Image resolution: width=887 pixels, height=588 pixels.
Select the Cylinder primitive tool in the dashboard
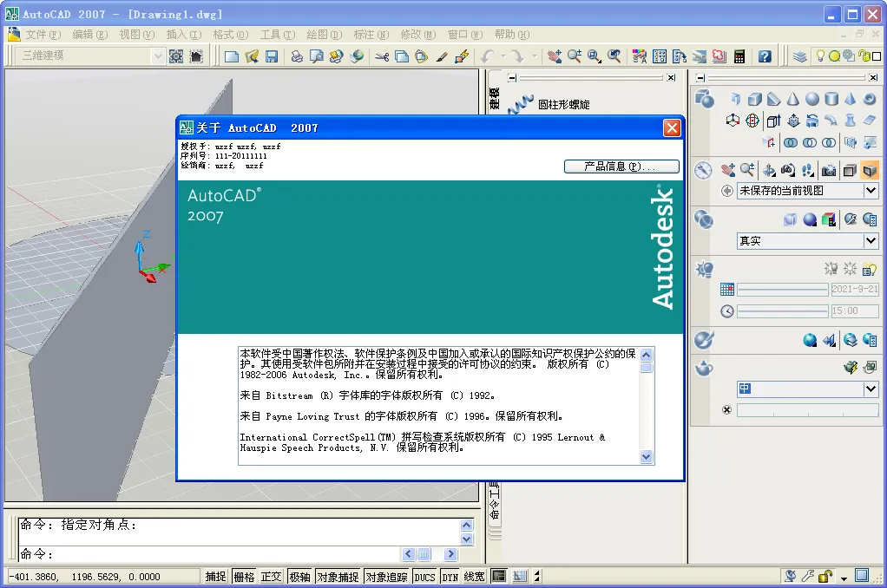tap(831, 100)
